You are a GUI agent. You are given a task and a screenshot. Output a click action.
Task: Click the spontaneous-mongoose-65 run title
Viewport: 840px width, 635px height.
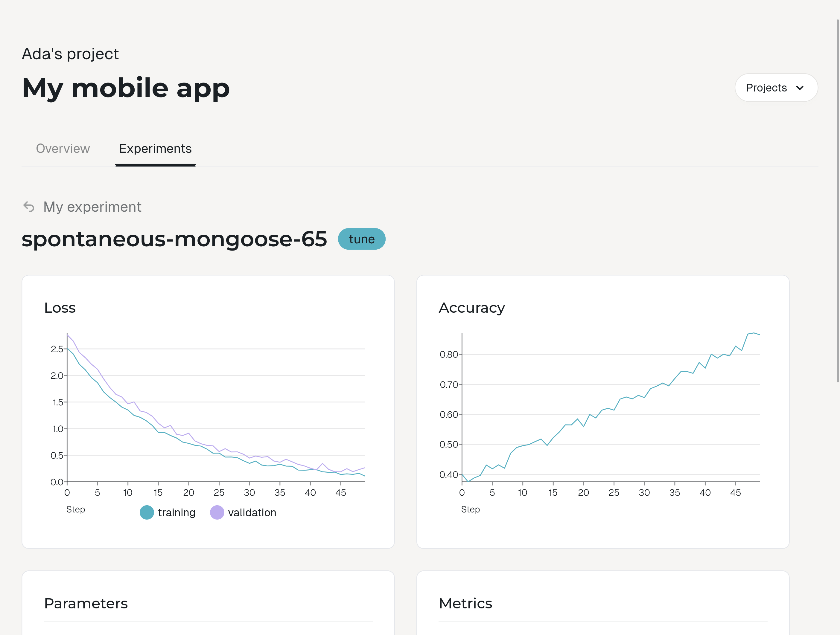(x=174, y=239)
